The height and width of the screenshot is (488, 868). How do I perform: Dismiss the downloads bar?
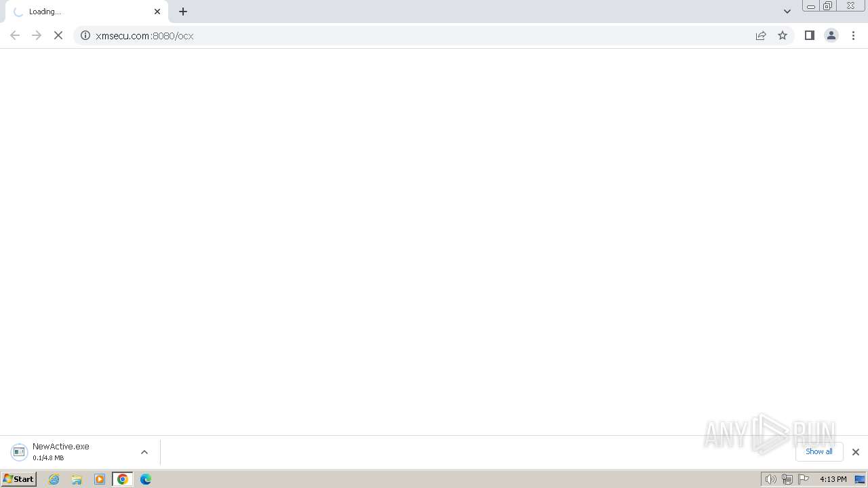tap(856, 452)
